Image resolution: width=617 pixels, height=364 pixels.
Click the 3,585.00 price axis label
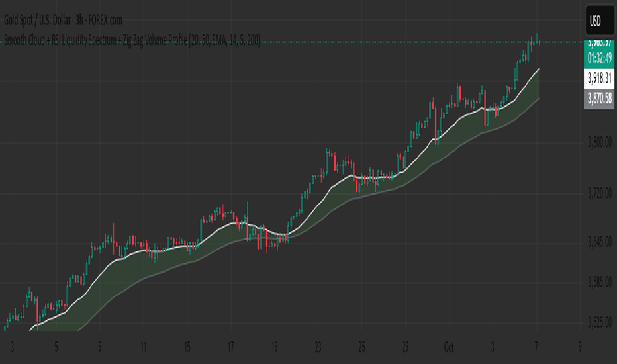pos(600,283)
